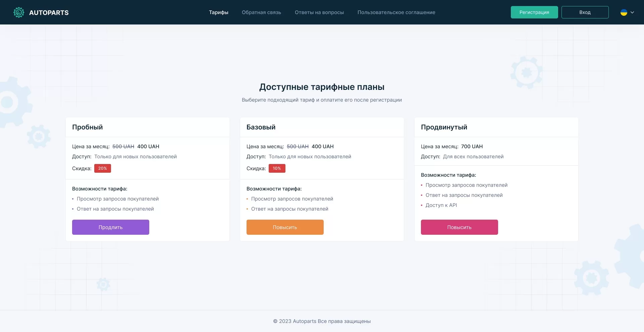The width and height of the screenshot is (644, 332).
Task: Click the purple Продлить button
Action: coord(111,227)
